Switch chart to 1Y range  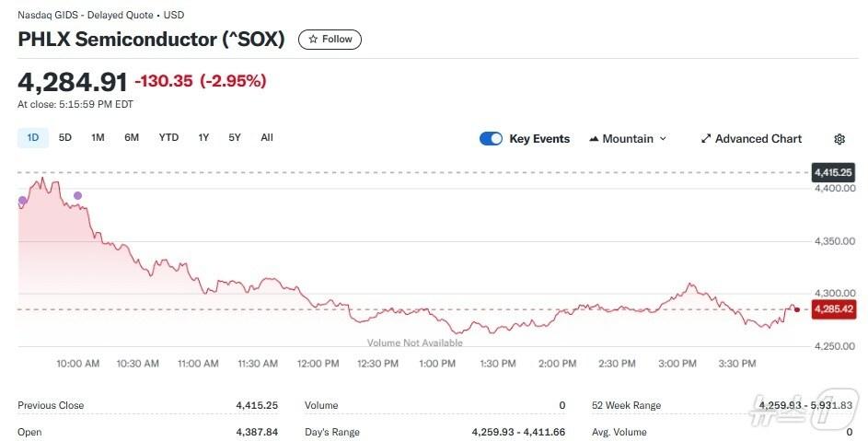pyautogui.click(x=203, y=138)
